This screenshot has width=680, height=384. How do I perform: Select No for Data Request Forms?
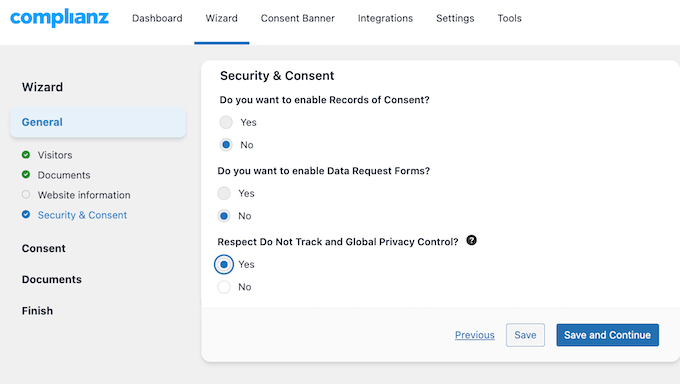pos(224,216)
